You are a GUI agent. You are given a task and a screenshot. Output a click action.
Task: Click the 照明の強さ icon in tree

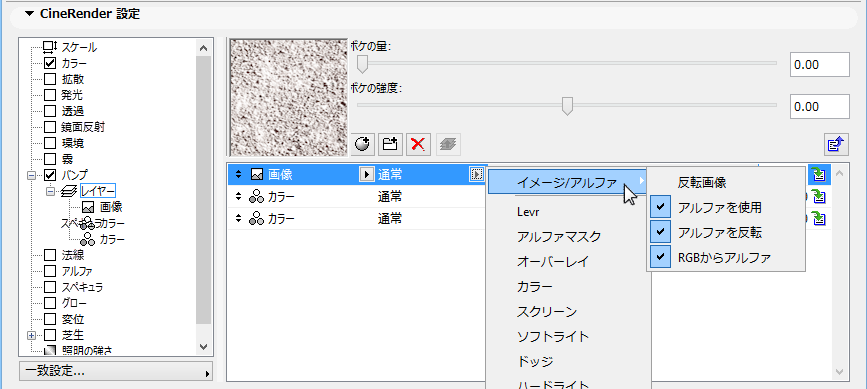(x=50, y=350)
